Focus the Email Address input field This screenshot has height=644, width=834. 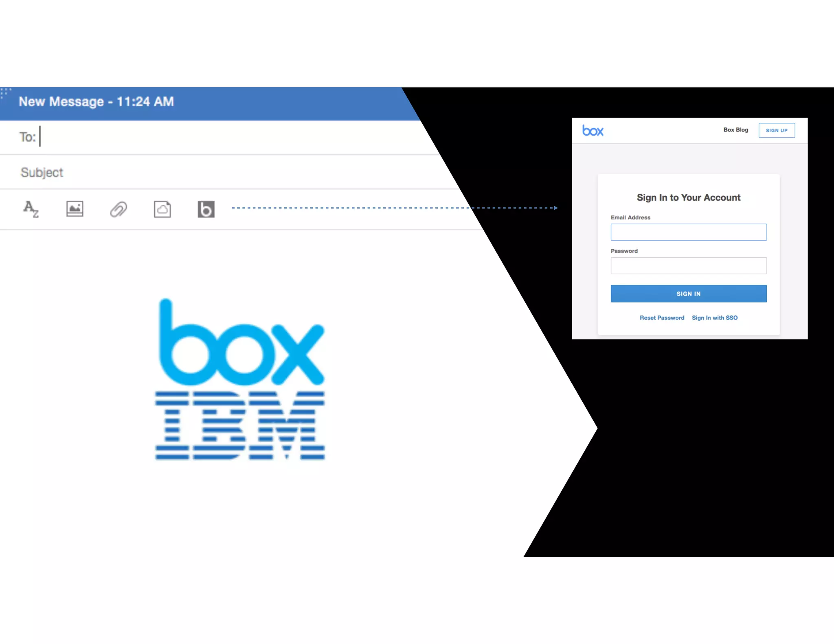688,232
